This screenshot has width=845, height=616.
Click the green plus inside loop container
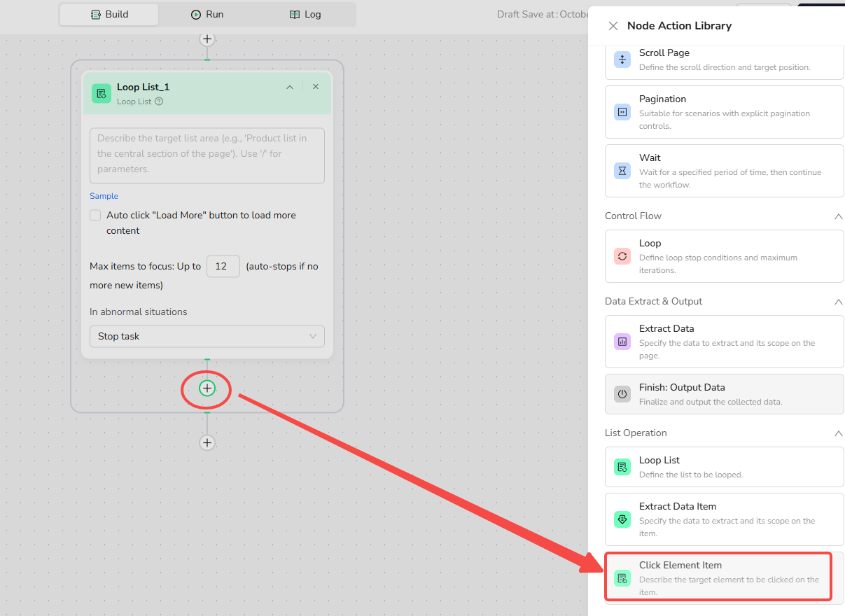tap(207, 388)
